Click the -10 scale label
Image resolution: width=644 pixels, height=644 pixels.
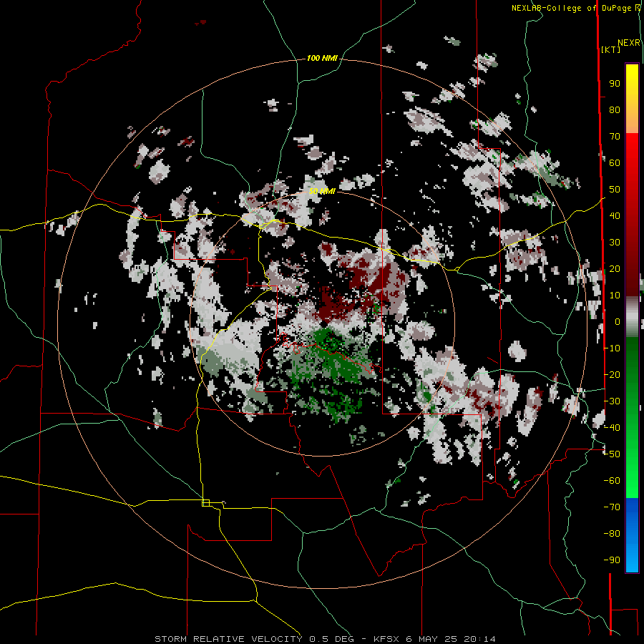coord(612,348)
